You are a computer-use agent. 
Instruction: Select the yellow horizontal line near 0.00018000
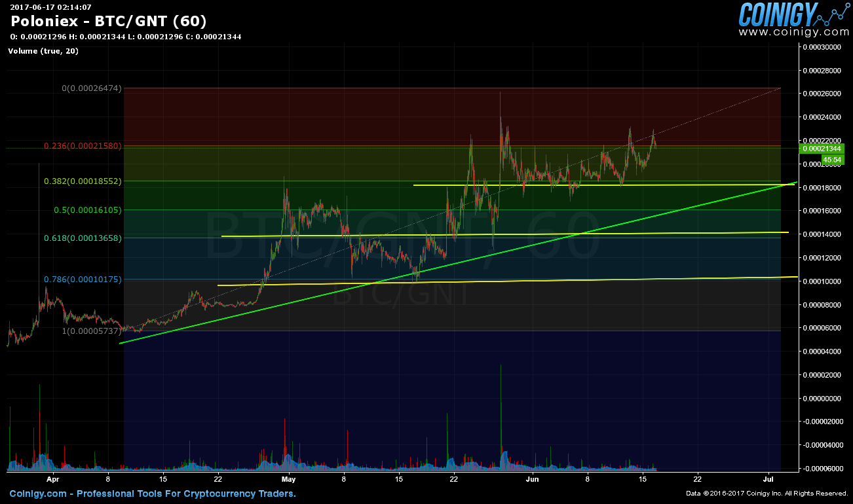point(604,185)
